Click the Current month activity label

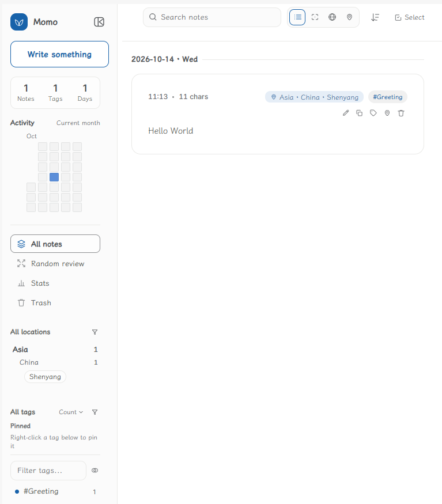tap(78, 123)
